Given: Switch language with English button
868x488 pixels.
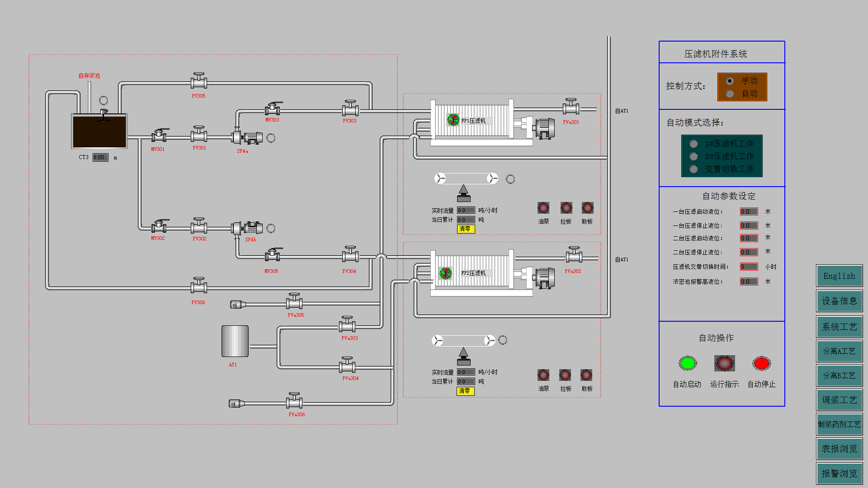Looking at the screenshot, I should [839, 276].
